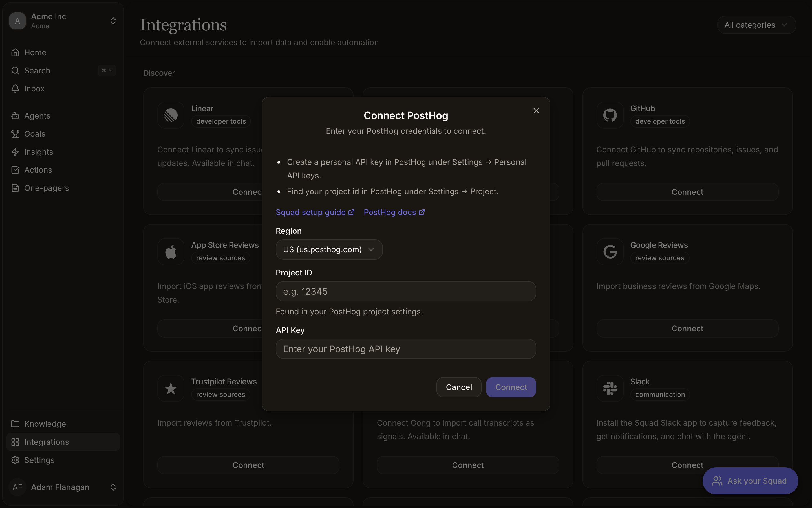Submit PostHog credentials with purple Connect button

click(511, 387)
